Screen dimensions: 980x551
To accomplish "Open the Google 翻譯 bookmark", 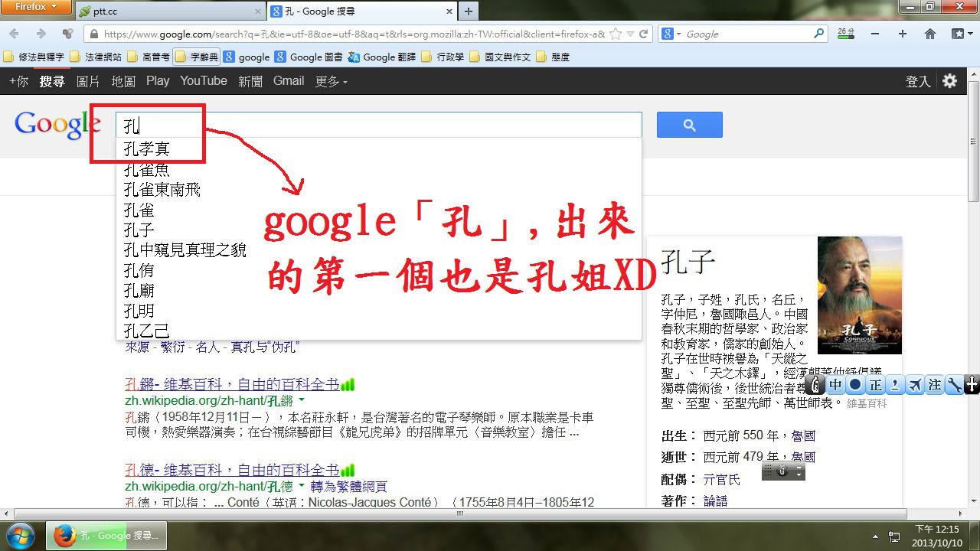I will click(x=384, y=57).
